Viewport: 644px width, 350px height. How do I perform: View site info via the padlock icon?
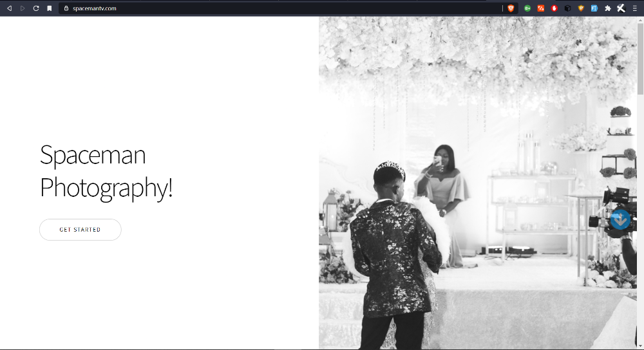coord(66,8)
